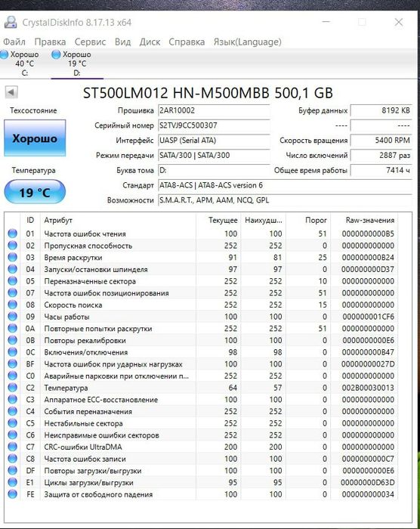Click the Порог column header

tap(308, 221)
